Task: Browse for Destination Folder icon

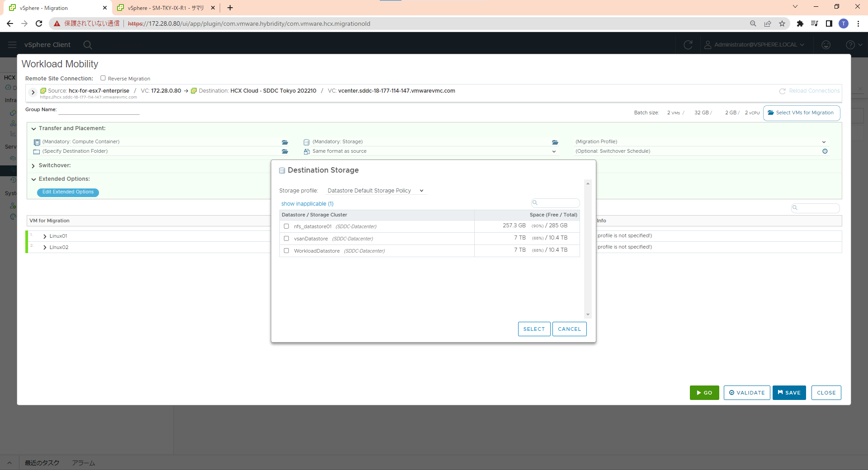Action: coord(285,151)
